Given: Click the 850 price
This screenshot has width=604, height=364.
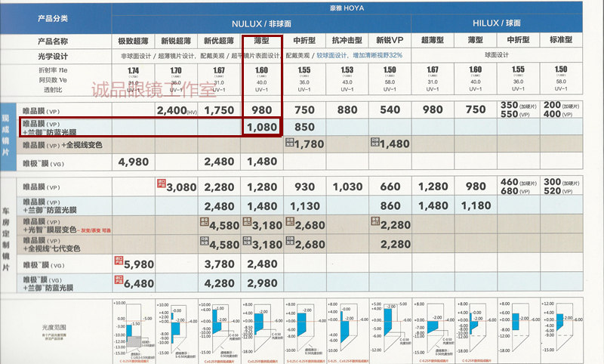Looking at the screenshot, I should [304, 127].
